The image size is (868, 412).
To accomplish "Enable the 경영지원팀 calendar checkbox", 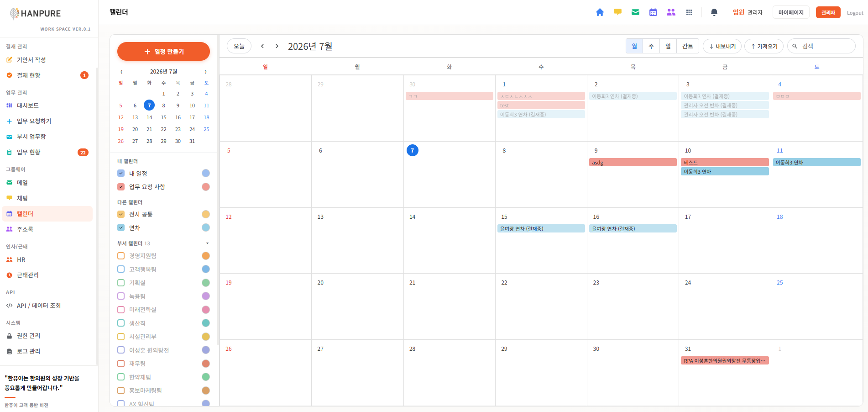I will [121, 256].
